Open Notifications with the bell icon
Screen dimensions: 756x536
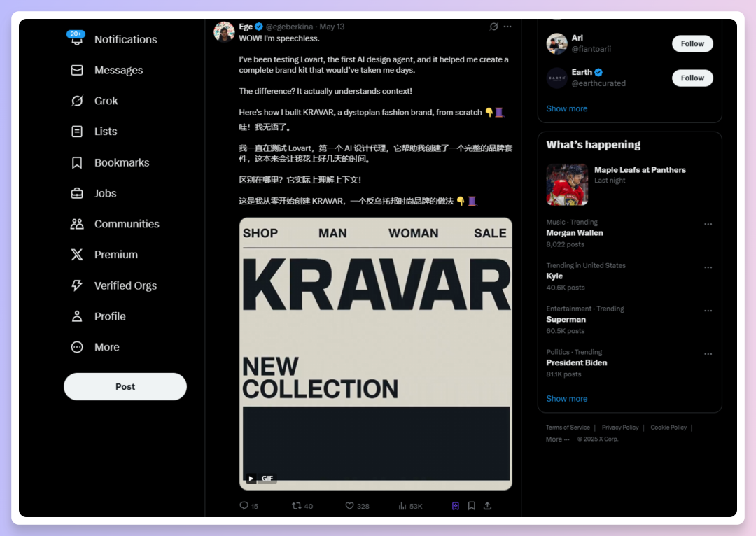click(x=77, y=39)
